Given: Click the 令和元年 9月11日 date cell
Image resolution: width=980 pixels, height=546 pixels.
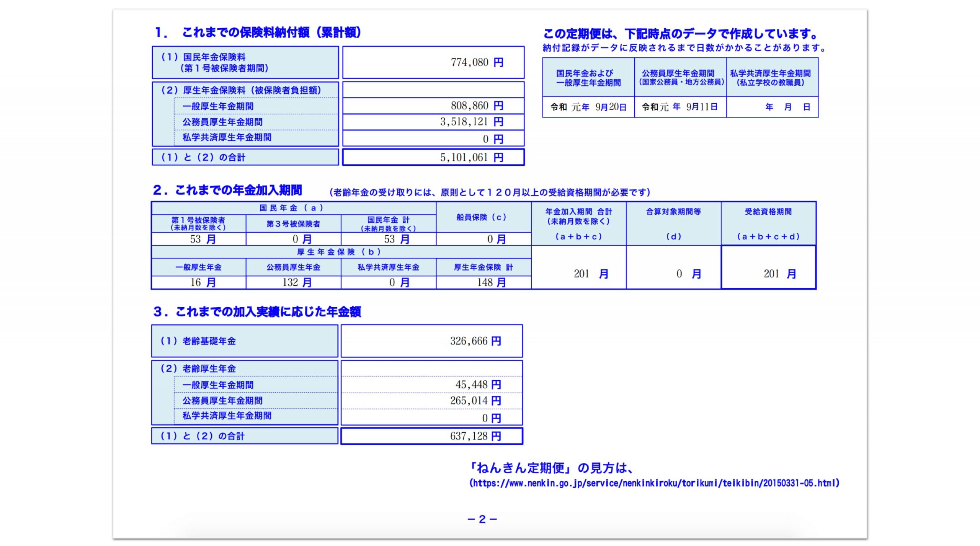Looking at the screenshot, I should click(680, 107).
